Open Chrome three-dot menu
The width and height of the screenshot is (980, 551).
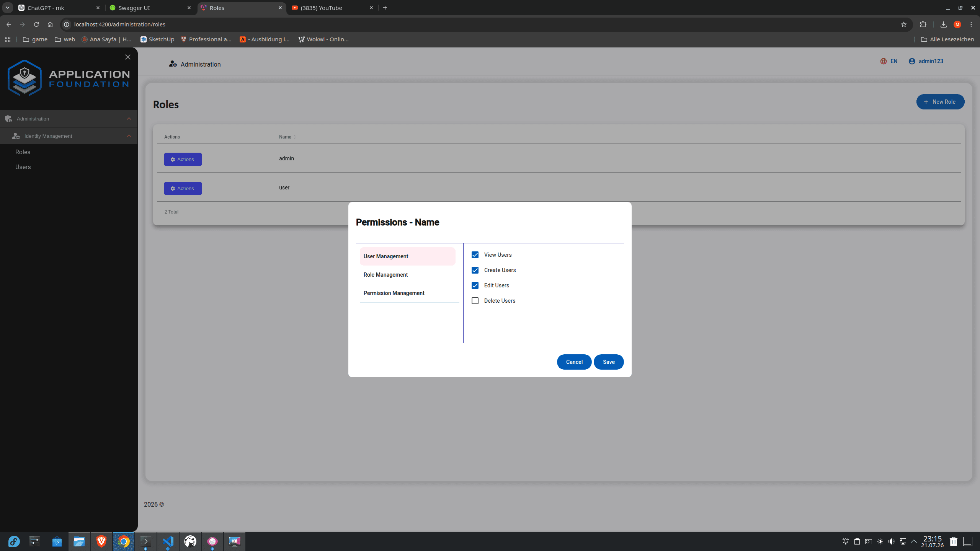coord(971,24)
